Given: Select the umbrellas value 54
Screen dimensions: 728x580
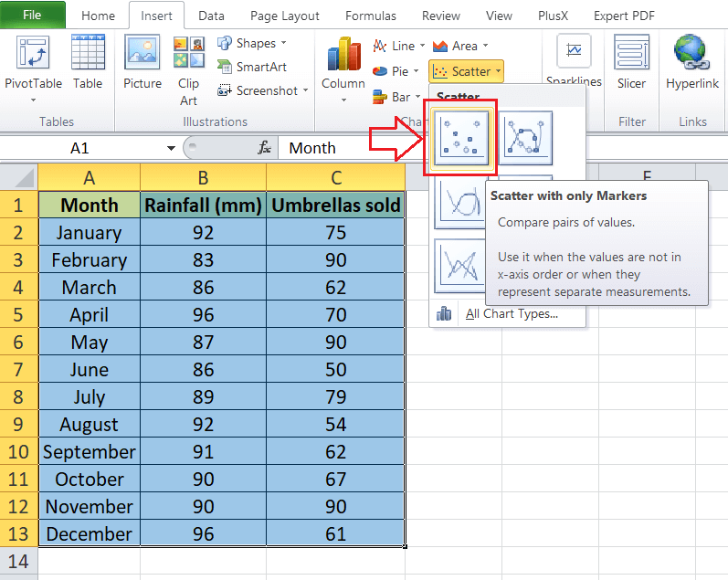Looking at the screenshot, I should (x=335, y=424).
